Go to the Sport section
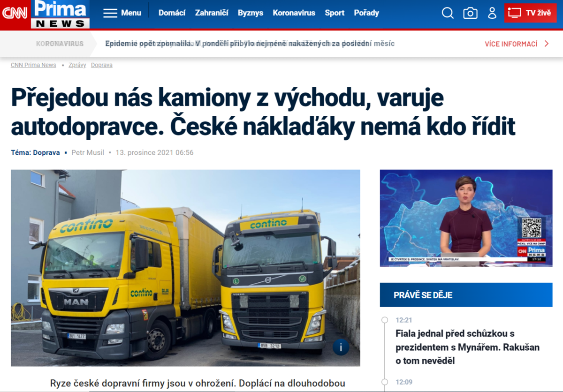The width and height of the screenshot is (563, 392). pyautogui.click(x=335, y=13)
